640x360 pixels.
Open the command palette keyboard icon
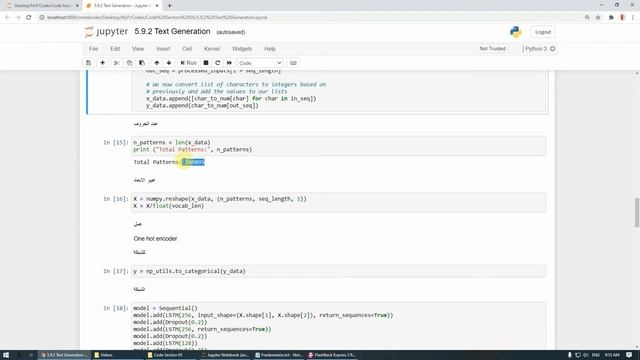pos(293,63)
